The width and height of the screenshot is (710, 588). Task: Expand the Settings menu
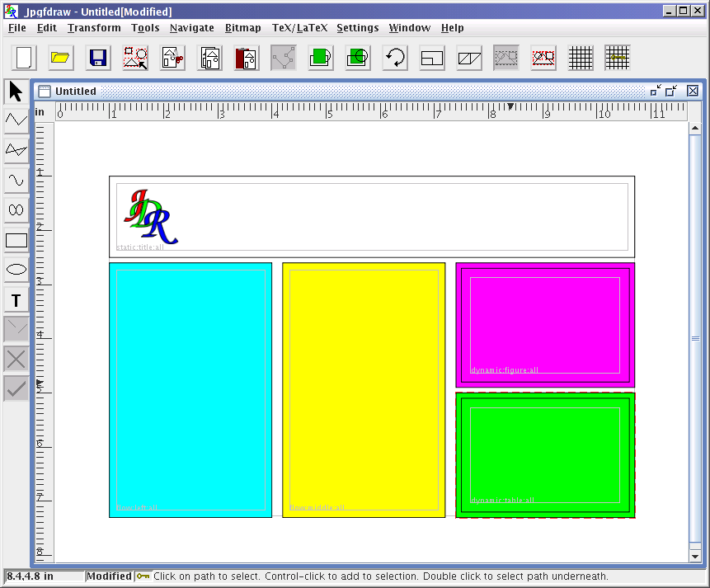[357, 27]
